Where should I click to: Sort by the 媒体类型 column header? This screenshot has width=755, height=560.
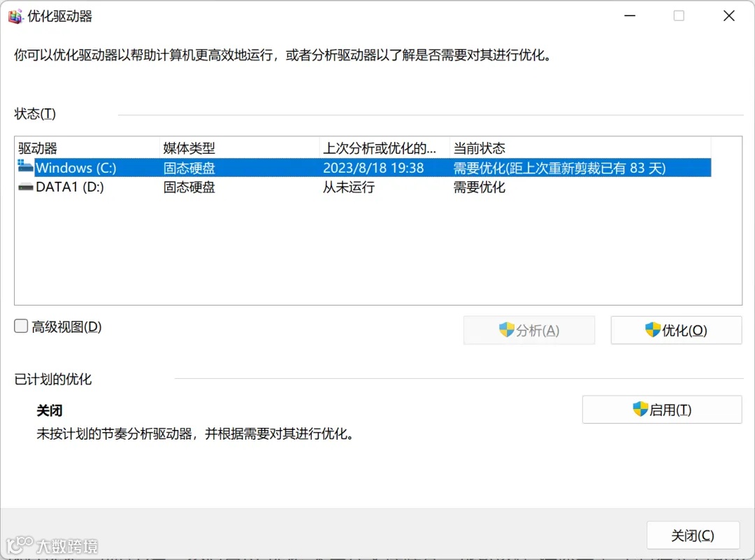click(239, 148)
